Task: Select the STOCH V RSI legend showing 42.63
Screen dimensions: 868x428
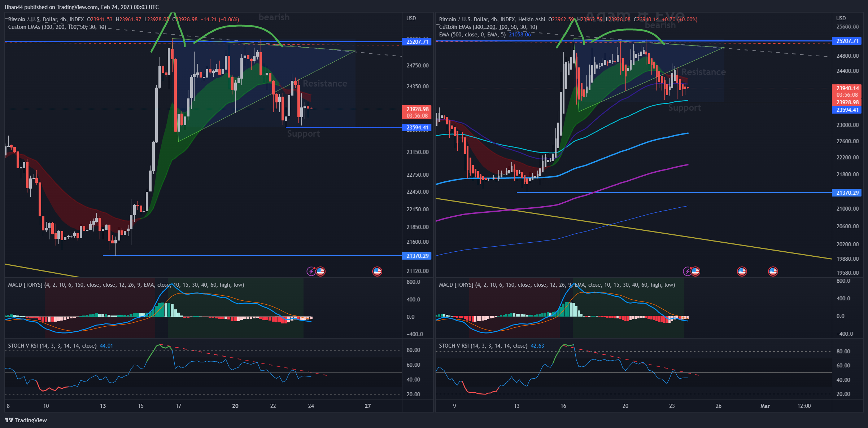Action: (492, 346)
